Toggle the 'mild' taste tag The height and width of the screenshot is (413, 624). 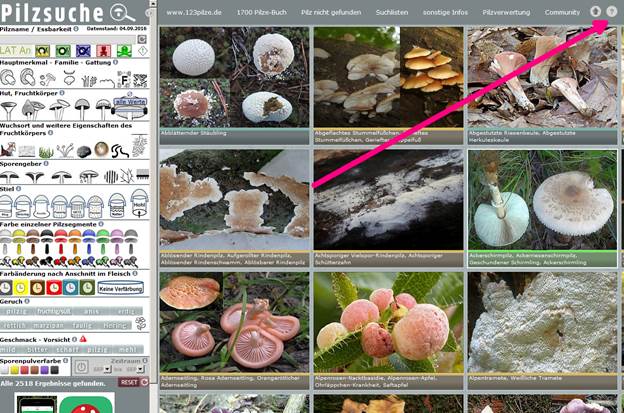[9, 349]
